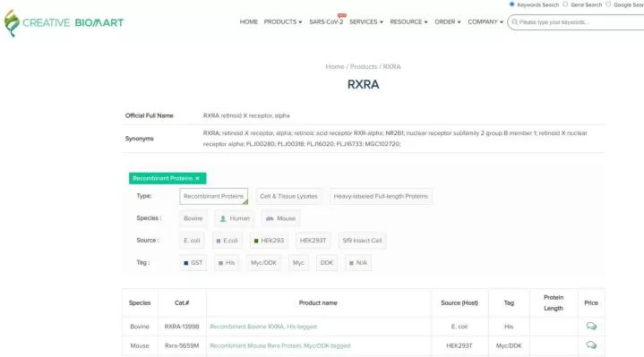Filter source by Sf9 Insect Cell
Screen dimensions: 644x357
pos(362,241)
